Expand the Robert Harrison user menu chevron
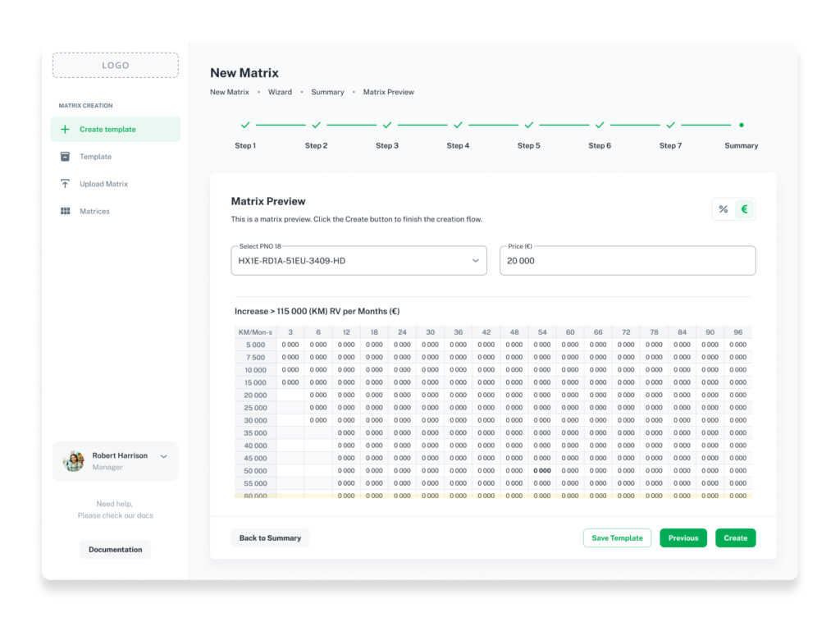The width and height of the screenshot is (840, 622). point(164,456)
